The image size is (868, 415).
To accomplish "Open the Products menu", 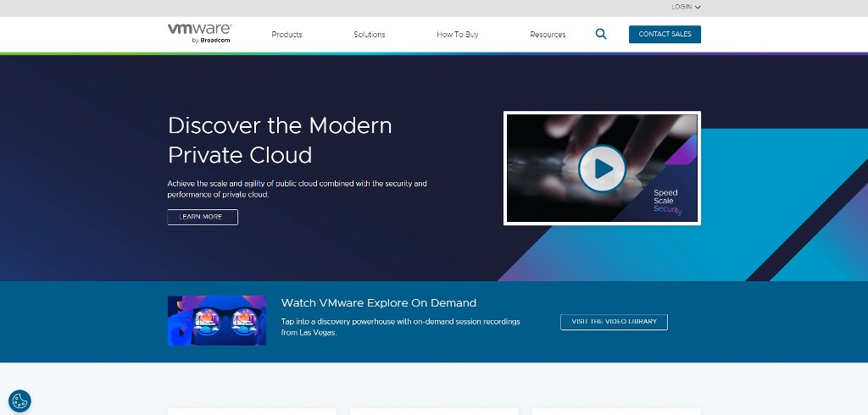I will (287, 35).
